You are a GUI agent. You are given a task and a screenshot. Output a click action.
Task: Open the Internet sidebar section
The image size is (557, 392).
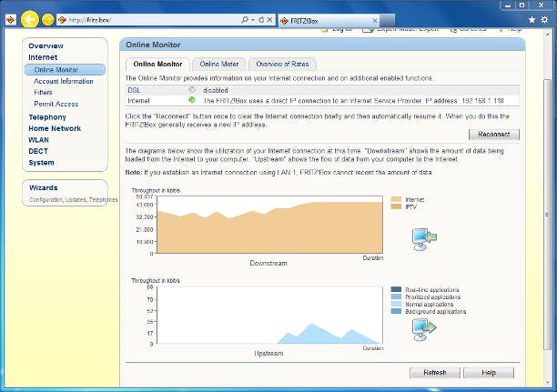[x=43, y=57]
